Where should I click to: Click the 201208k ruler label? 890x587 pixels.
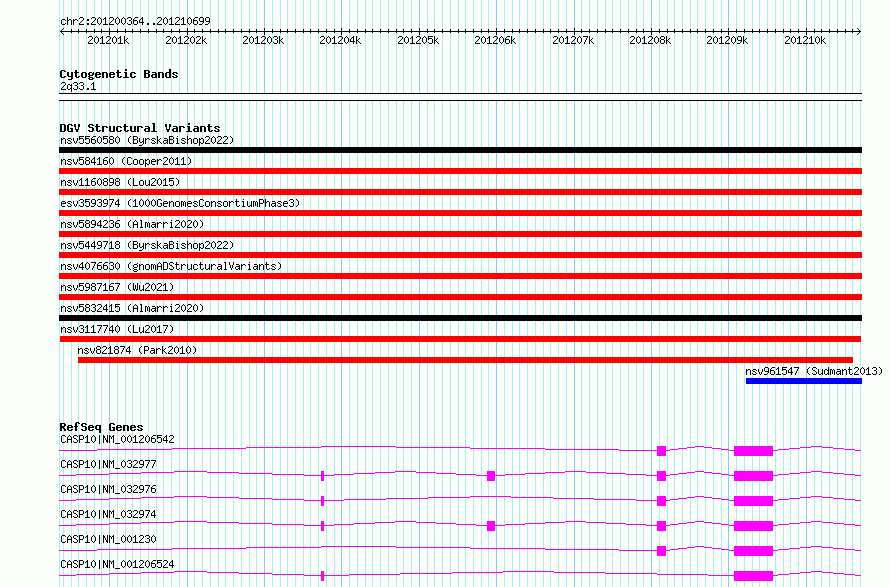coord(650,40)
